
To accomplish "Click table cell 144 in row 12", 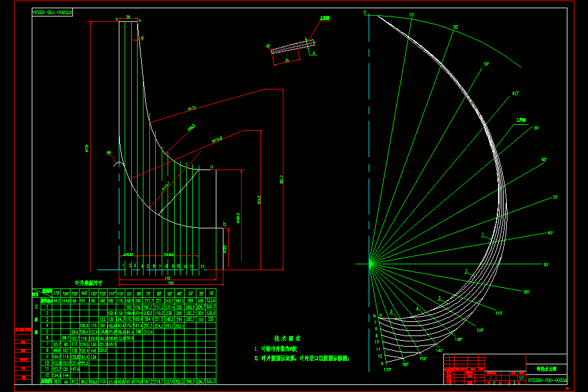I will [x=66, y=375].
